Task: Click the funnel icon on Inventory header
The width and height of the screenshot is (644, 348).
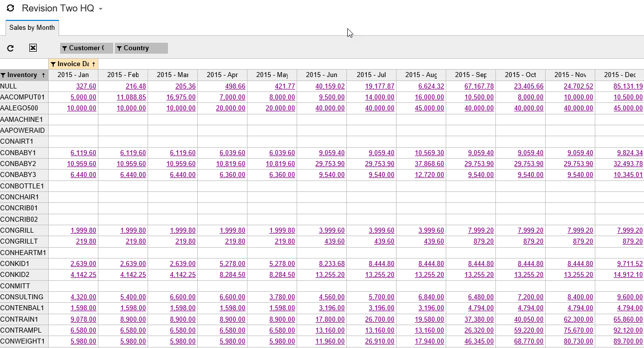Action: [x=3, y=75]
